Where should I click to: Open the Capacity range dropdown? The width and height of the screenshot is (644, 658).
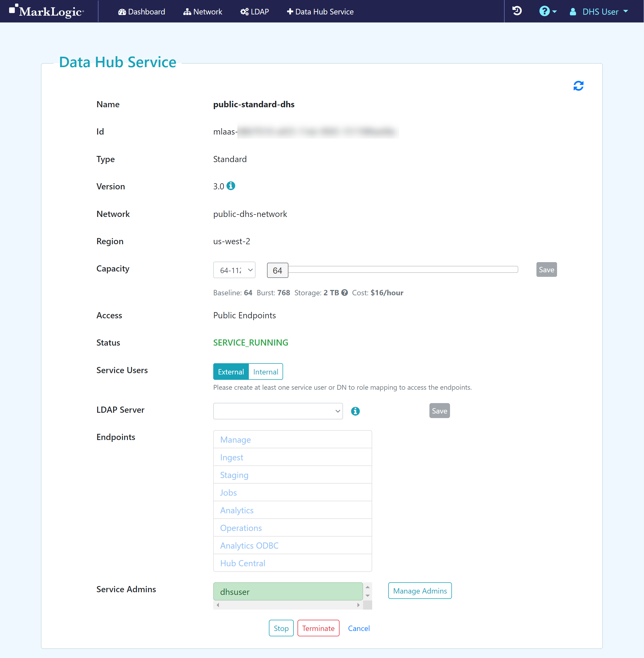point(234,270)
